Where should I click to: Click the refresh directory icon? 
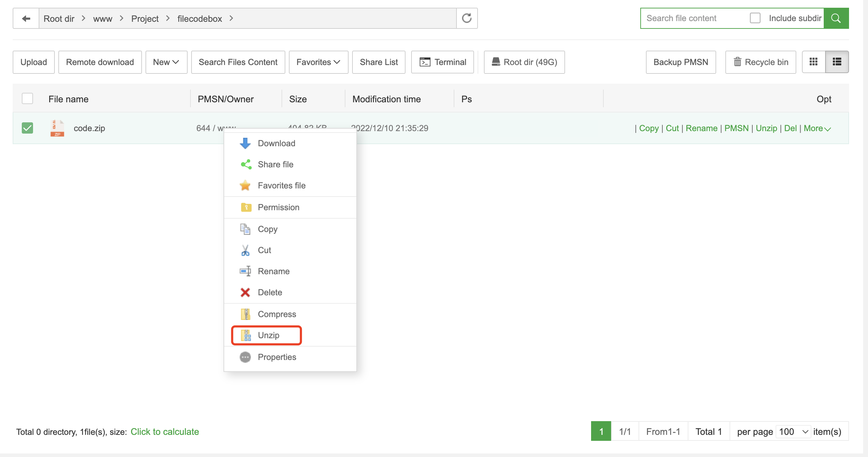(x=467, y=18)
